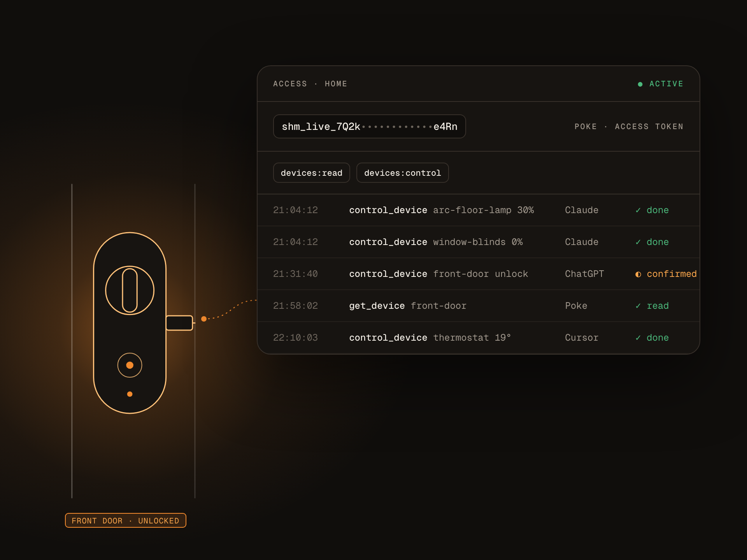
Task: Click the orange connector dot beside the latch
Action: (x=203, y=319)
